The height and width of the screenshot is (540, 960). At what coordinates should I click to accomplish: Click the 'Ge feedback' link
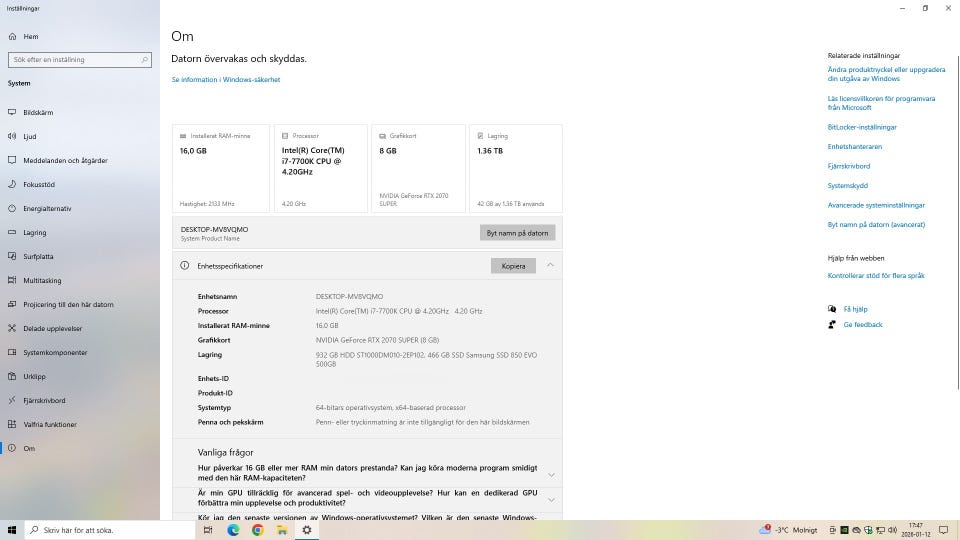[x=863, y=324]
